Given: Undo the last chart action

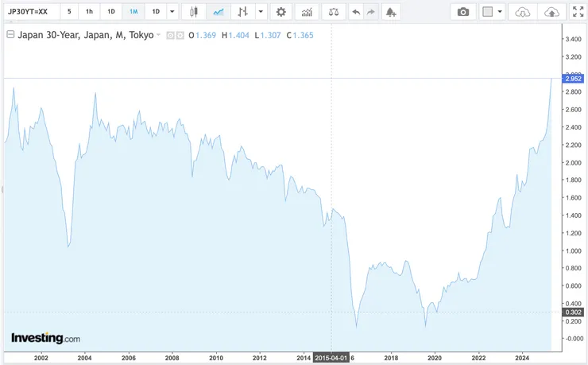Looking at the screenshot, I should tap(356, 12).
